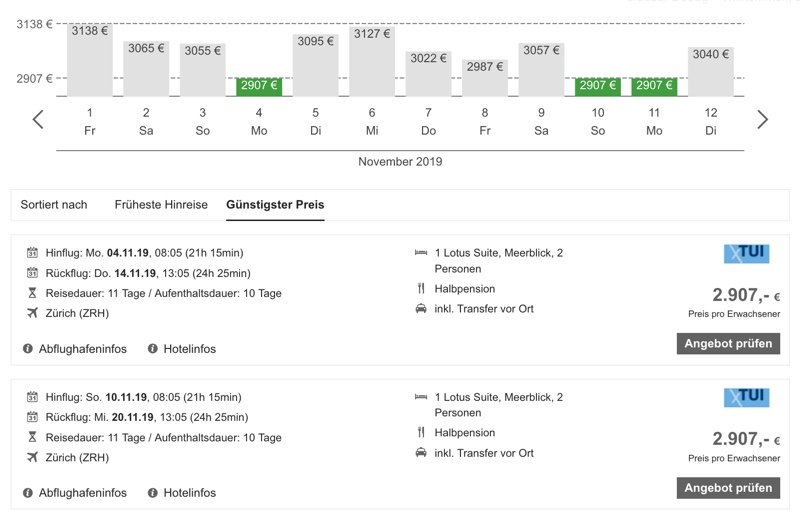Select green 2907 € bar for Monday 11
This screenshot has height=518, width=800.
click(654, 86)
